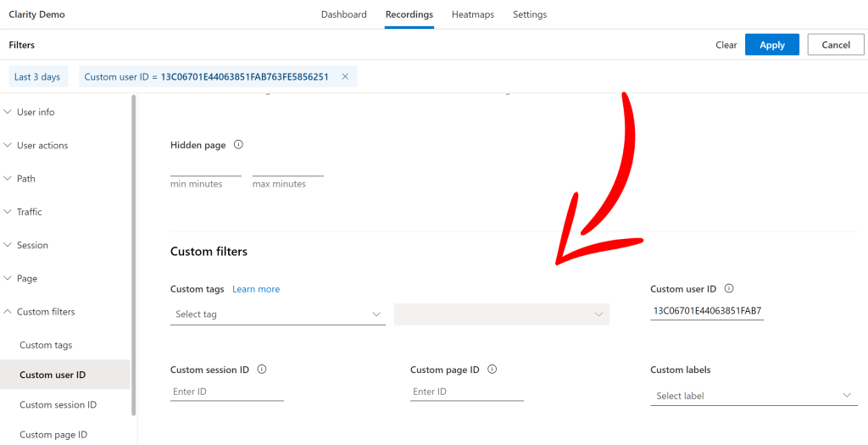
Task: Click the Custom user ID input field
Action: pos(707,311)
